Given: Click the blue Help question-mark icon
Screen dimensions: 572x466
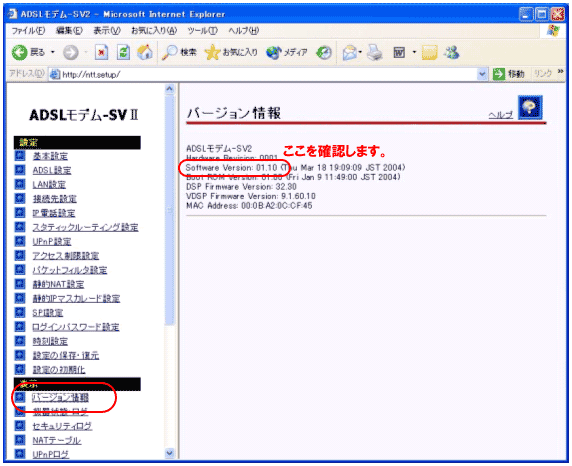Looking at the screenshot, I should [x=530, y=107].
